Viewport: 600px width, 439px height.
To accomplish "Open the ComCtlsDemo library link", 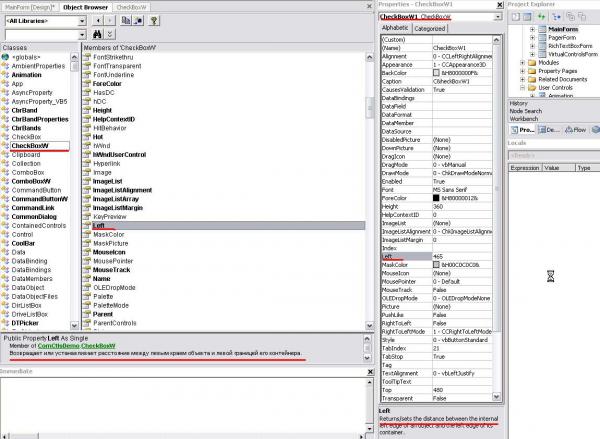I will [58, 346].
